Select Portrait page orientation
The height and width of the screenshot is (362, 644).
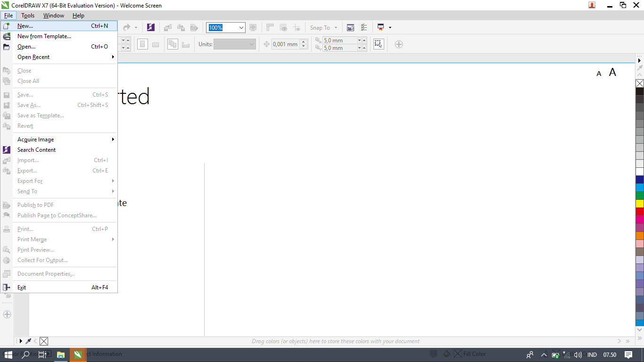(x=142, y=44)
